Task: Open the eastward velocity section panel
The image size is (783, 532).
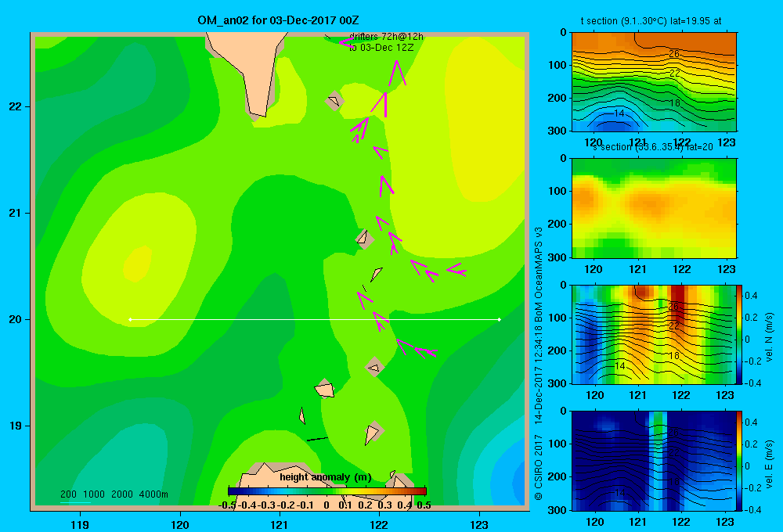Action: pyautogui.click(x=654, y=461)
